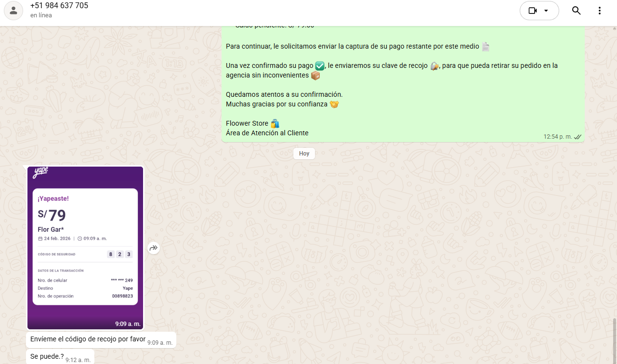Open the search in chat magnifier

coord(576,11)
